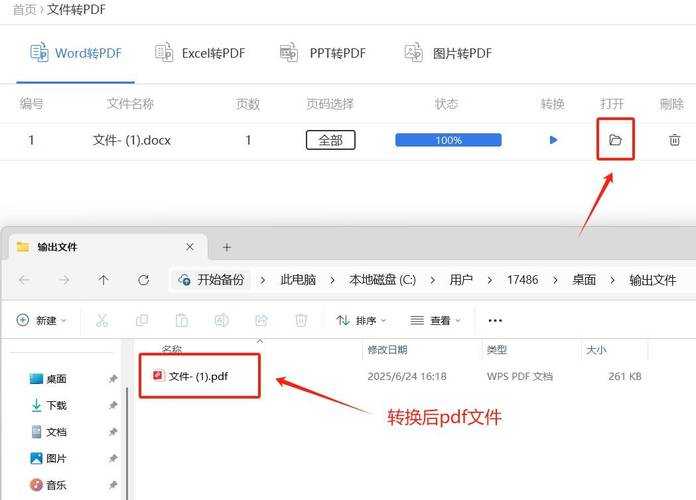Click the 首页 breadcrumb link
The width and height of the screenshot is (696, 500).
[24, 9]
